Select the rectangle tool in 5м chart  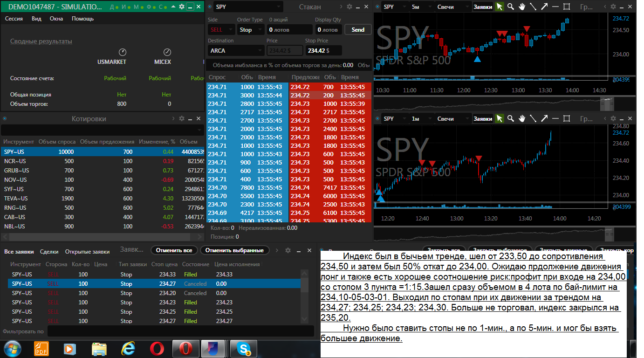[x=567, y=7]
